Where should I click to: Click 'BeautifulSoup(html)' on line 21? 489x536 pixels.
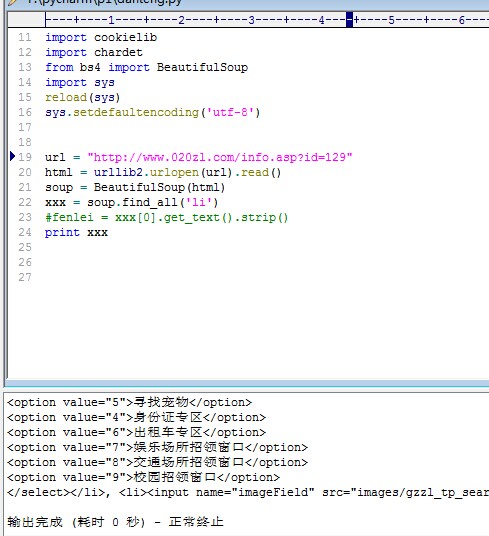(x=159, y=187)
